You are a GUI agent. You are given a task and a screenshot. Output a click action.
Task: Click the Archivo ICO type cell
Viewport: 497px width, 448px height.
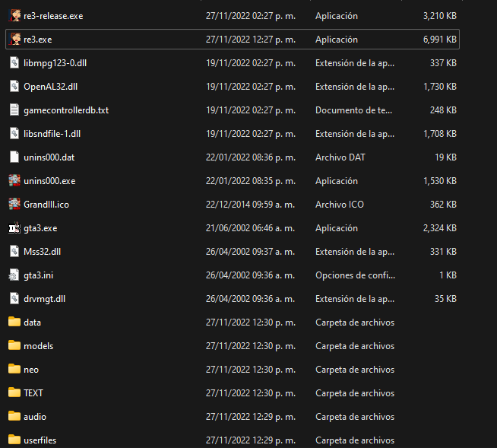(340, 205)
